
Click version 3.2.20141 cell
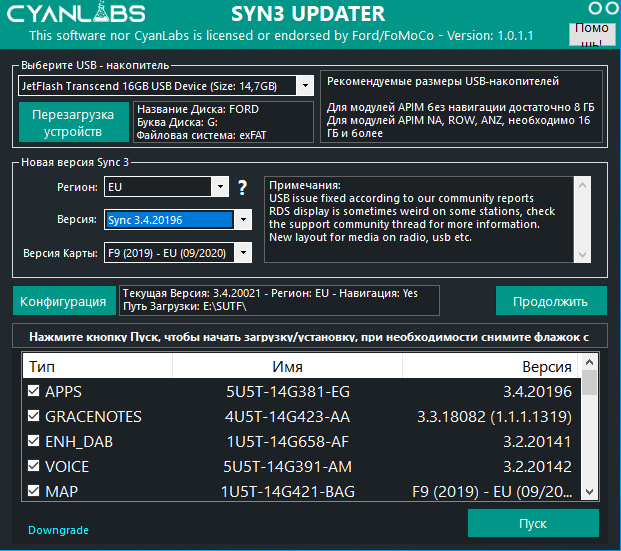click(537, 442)
